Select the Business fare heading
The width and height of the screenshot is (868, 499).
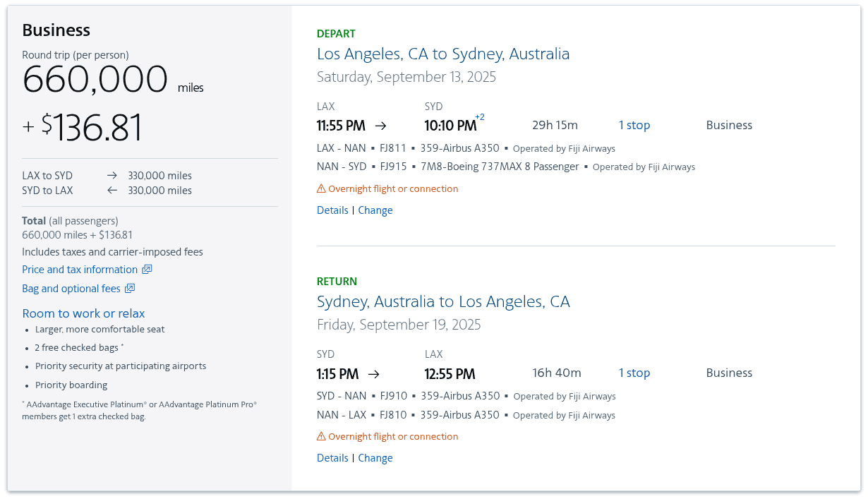[56, 30]
